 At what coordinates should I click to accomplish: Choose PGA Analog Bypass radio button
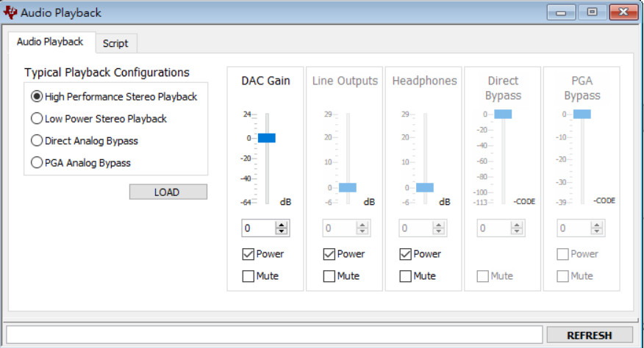point(81,163)
